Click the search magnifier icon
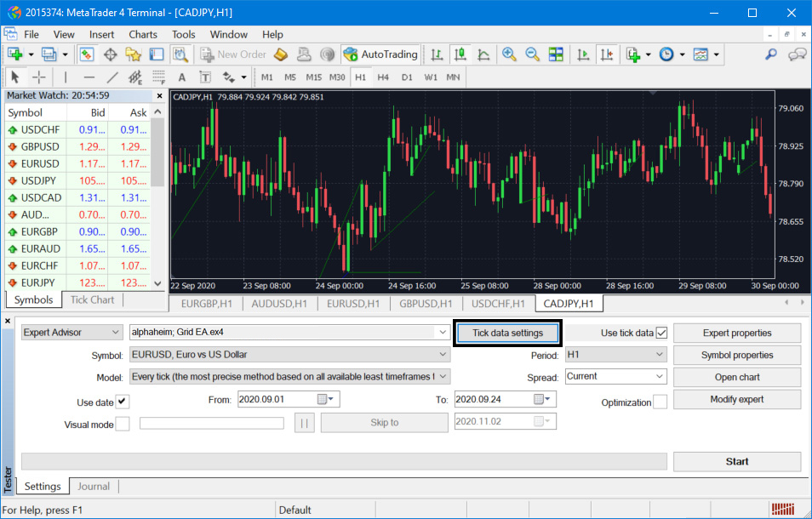812x519 pixels. [x=771, y=54]
